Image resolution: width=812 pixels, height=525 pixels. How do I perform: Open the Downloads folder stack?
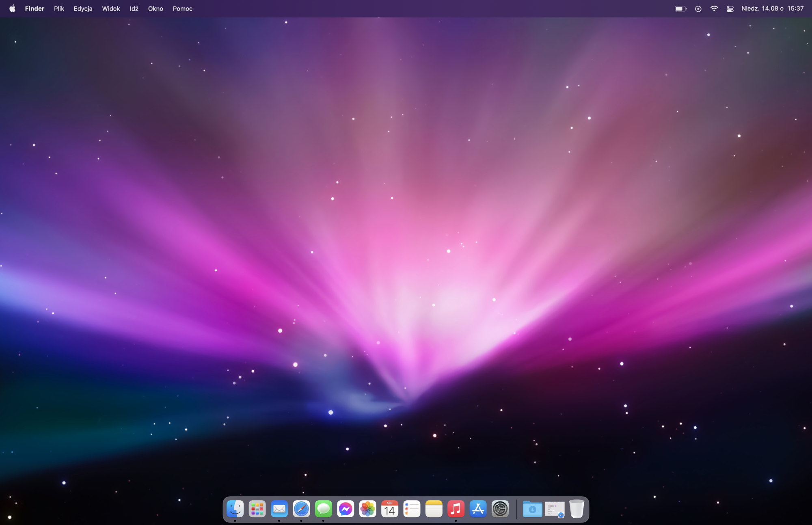pos(532,508)
